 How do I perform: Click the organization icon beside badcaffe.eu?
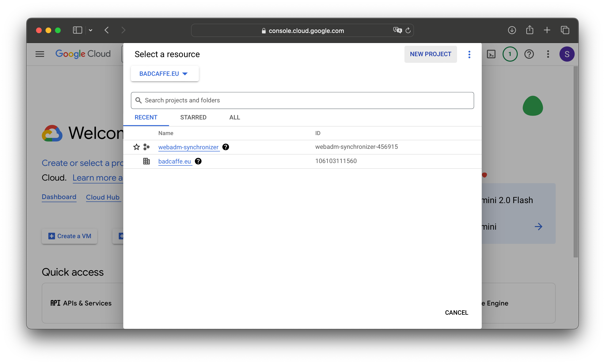pos(147,161)
